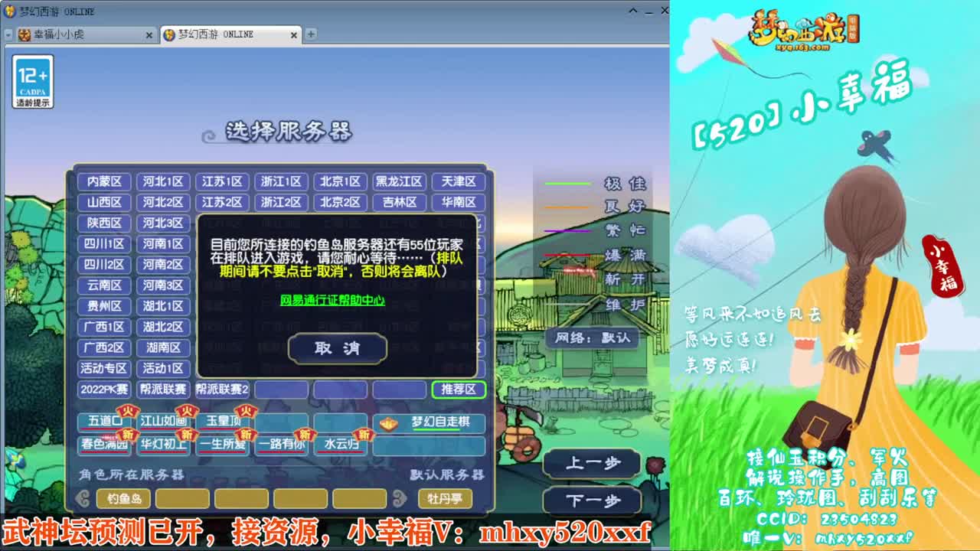Select the 吉林区 region
Viewport: 980px width, 551px height.
pos(399,202)
